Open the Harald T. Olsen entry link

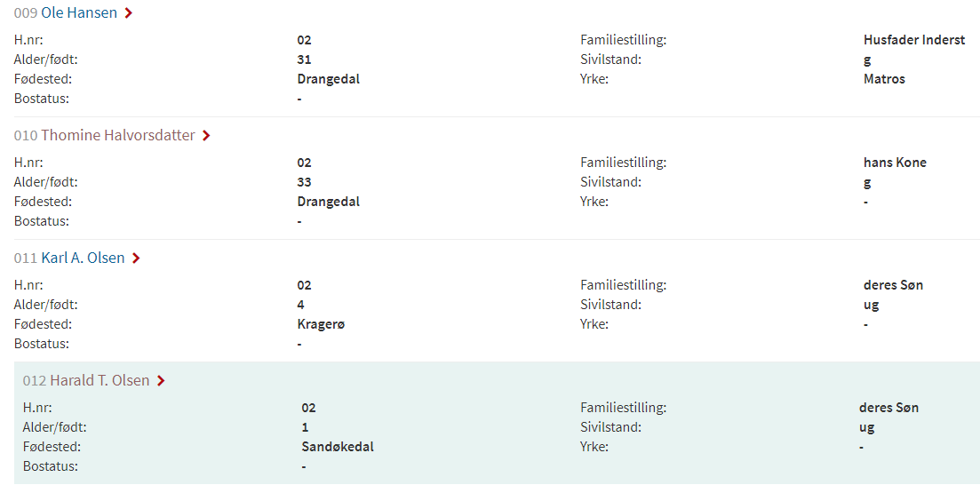pyautogui.click(x=100, y=380)
